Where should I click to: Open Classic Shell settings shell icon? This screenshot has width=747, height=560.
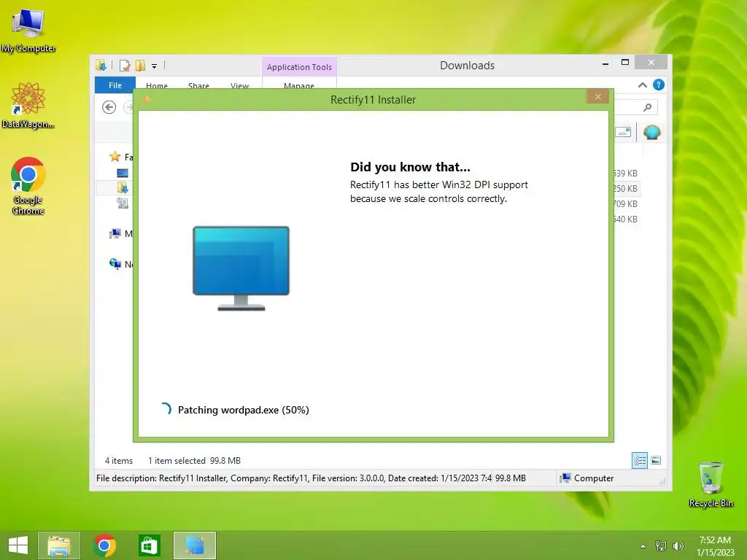pos(651,132)
